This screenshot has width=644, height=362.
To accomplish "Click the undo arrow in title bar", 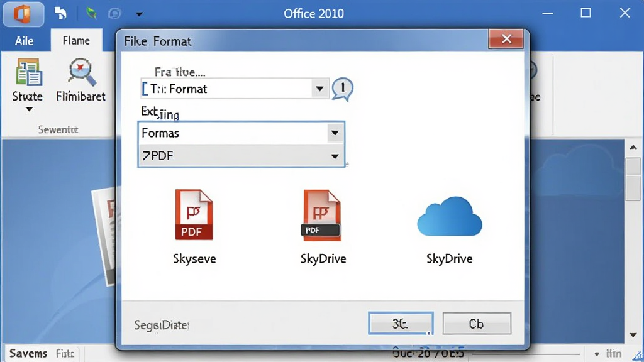I will tap(60, 14).
